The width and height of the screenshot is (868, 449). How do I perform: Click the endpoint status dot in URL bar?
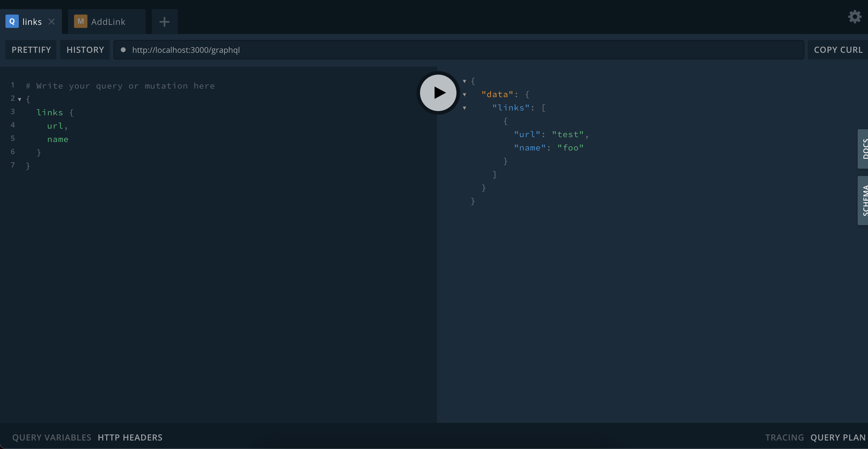(x=124, y=49)
